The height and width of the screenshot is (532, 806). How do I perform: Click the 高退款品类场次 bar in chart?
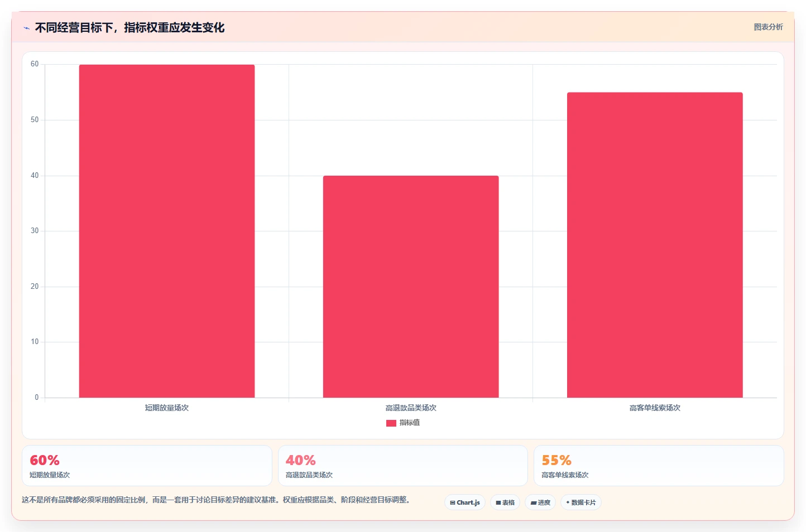coord(411,287)
